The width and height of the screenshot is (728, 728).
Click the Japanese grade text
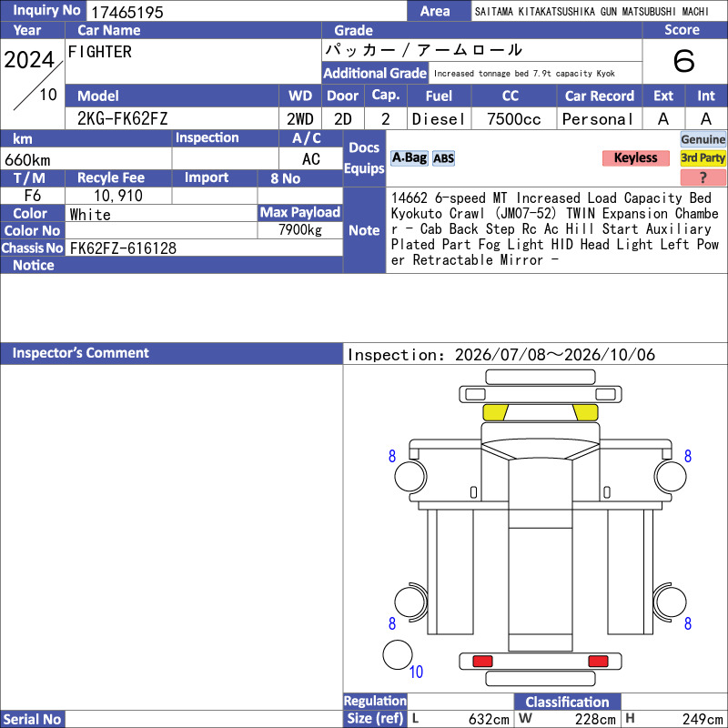click(x=424, y=50)
